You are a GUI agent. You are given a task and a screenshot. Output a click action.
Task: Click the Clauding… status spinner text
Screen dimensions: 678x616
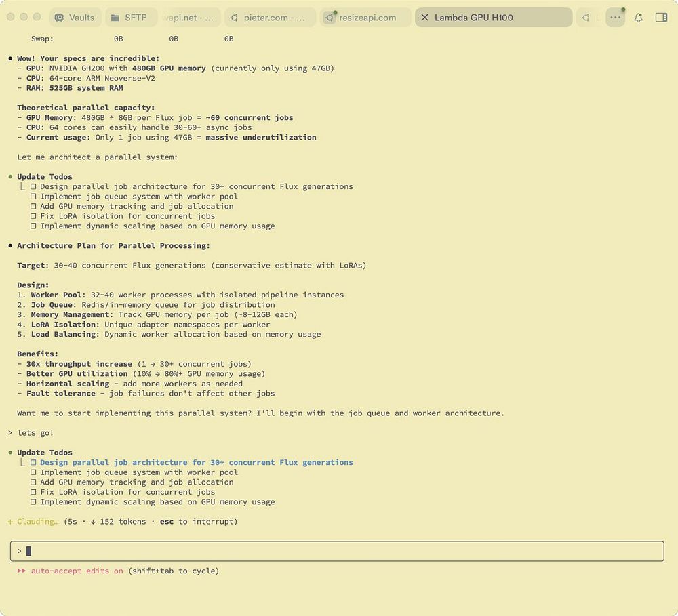[x=37, y=521]
